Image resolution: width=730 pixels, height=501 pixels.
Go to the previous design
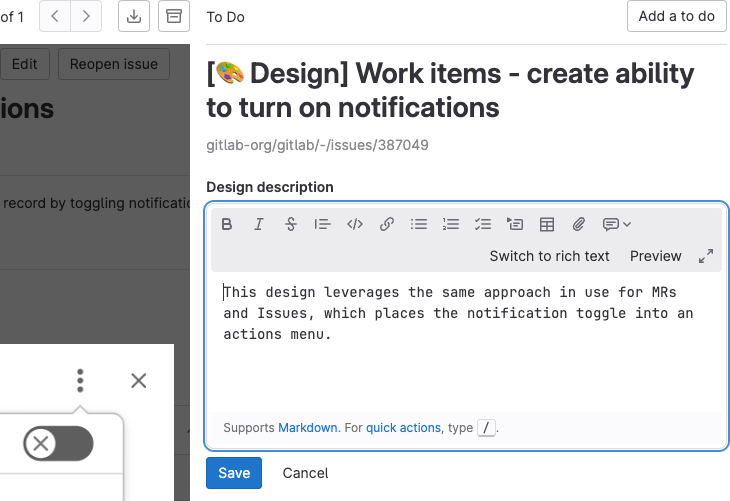[55, 16]
